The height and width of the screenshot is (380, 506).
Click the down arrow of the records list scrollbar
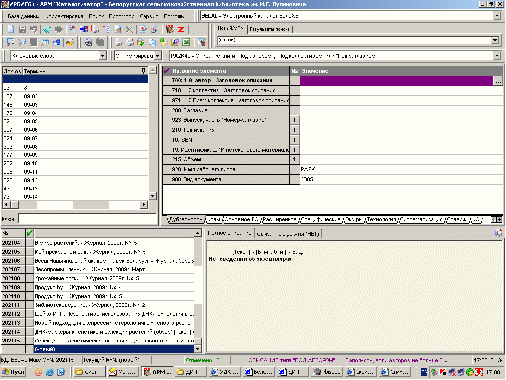tap(198, 349)
